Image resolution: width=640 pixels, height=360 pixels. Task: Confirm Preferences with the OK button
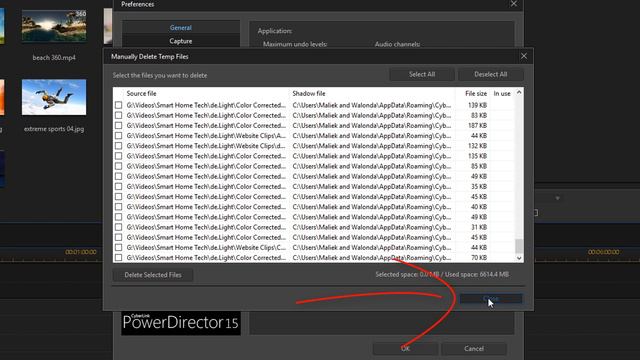pos(405,349)
